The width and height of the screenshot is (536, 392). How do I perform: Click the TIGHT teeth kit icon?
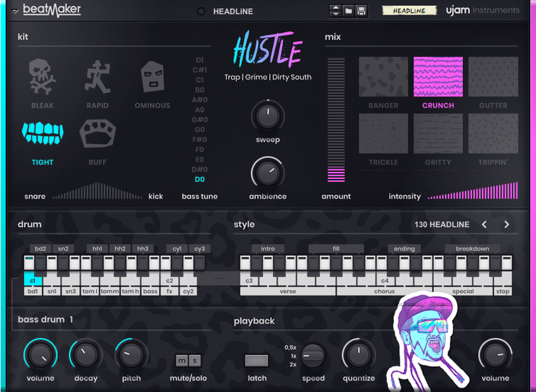42,134
